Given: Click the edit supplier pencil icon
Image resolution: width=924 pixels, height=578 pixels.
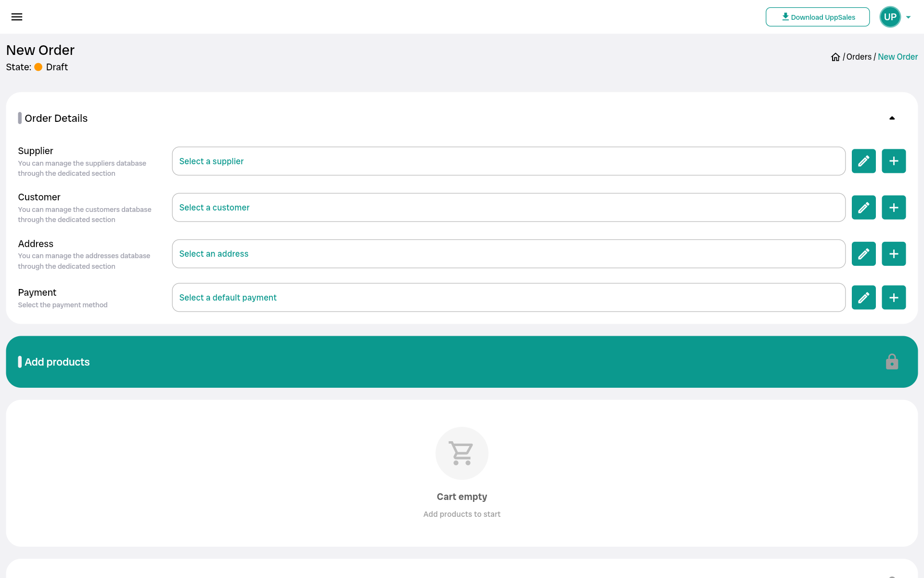Looking at the screenshot, I should pyautogui.click(x=863, y=161).
